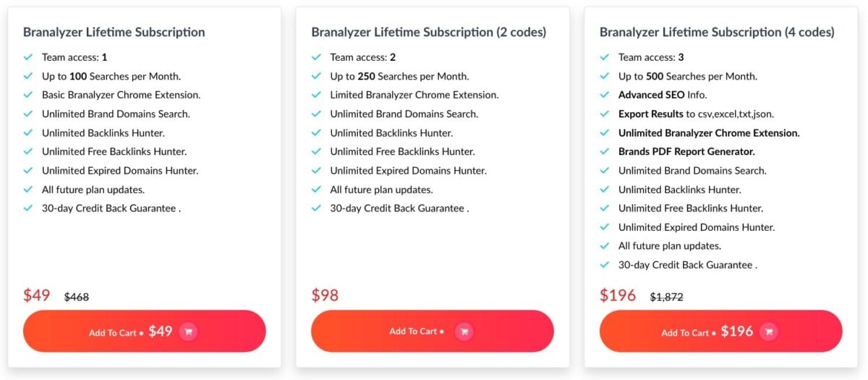Image resolution: width=868 pixels, height=380 pixels.
Task: Click 'Branalyzer Lifetime Subscription (2 codes)' heading
Action: point(428,33)
